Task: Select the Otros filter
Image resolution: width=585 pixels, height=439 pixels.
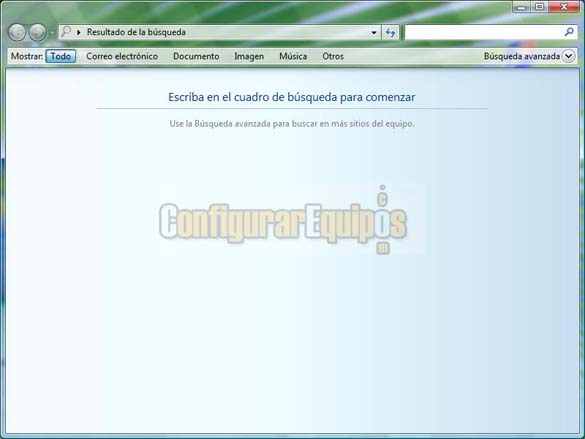Action: click(x=333, y=56)
